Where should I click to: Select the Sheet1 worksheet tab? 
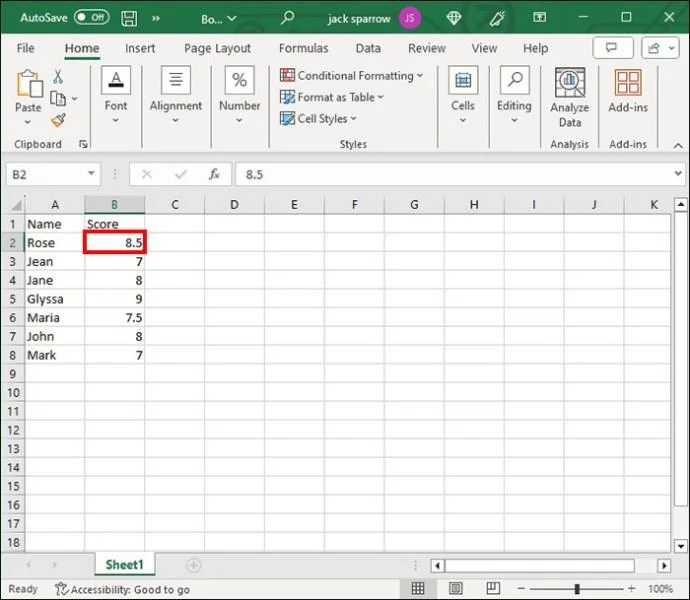click(x=125, y=565)
